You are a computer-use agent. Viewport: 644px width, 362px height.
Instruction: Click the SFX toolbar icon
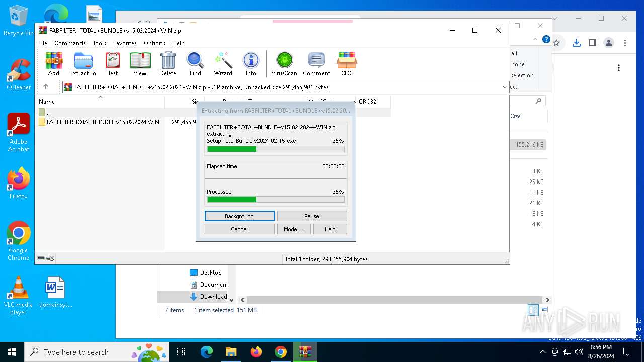[x=347, y=64]
